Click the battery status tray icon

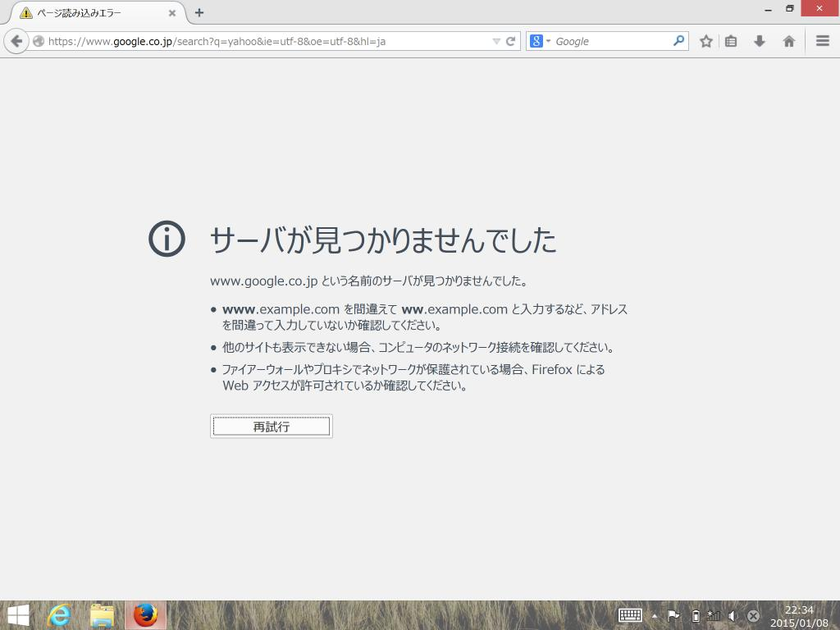click(696, 615)
